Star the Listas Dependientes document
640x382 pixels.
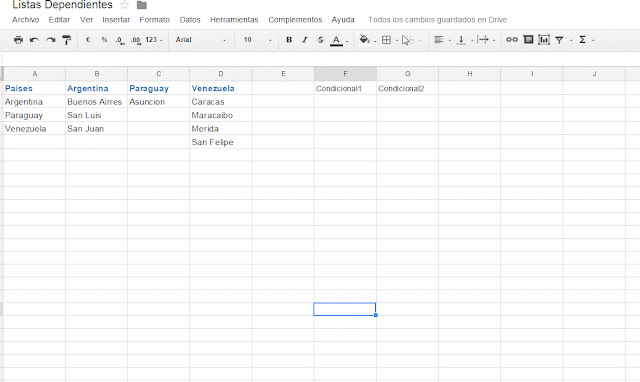[124, 5]
